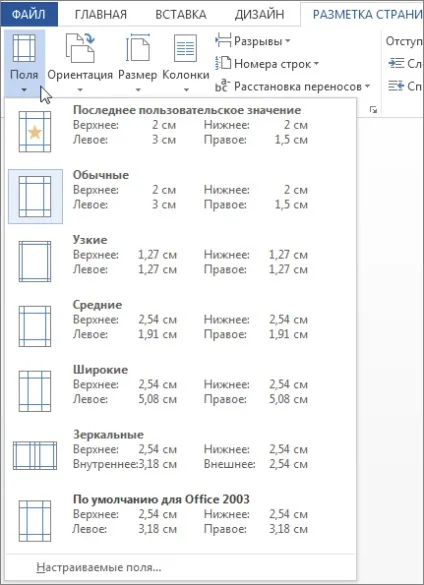Switch to the ДИЗАЙН tab
424x585 pixels.
259,15
